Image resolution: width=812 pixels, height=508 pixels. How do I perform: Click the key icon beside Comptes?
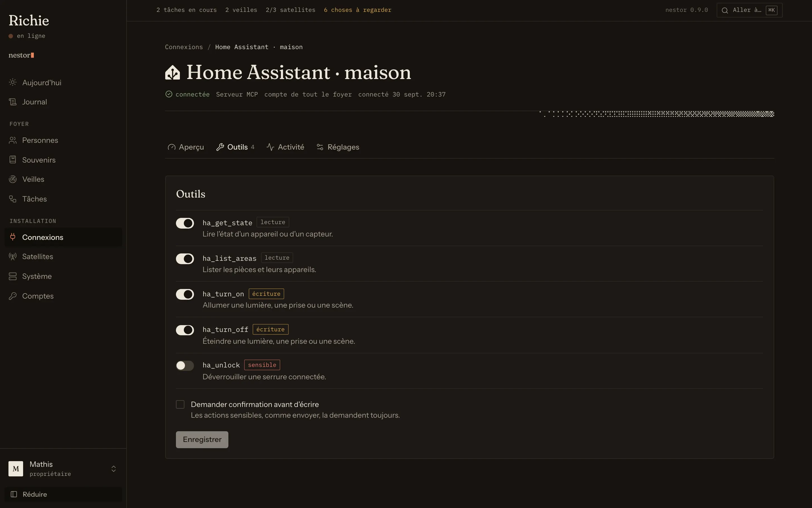pos(13,296)
